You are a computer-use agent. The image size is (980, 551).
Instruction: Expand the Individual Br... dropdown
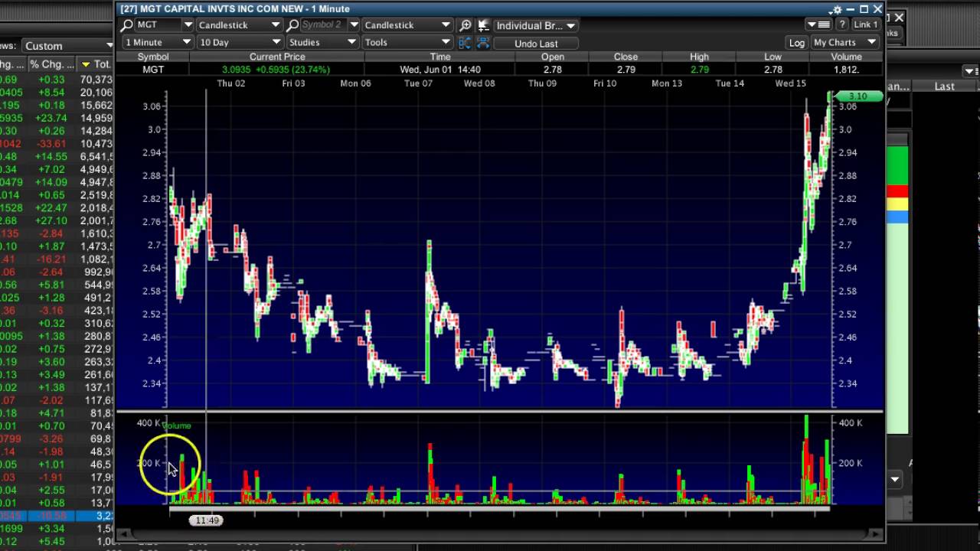[x=570, y=26]
